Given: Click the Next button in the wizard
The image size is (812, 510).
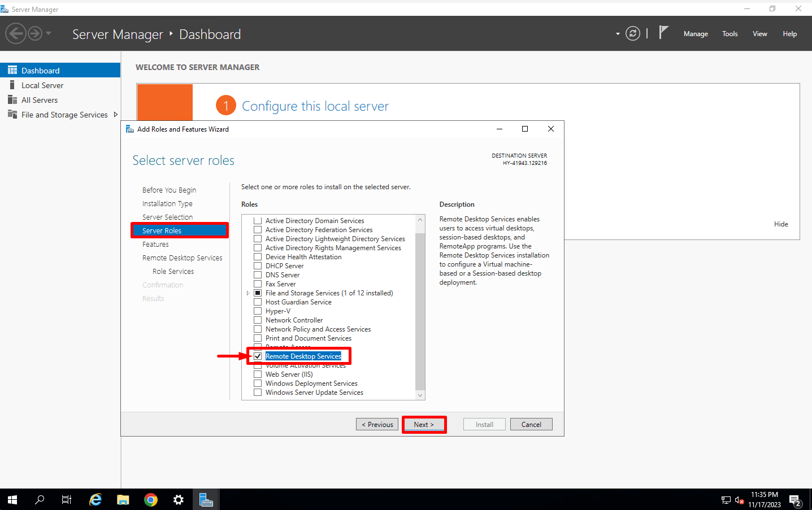Looking at the screenshot, I should coord(424,424).
